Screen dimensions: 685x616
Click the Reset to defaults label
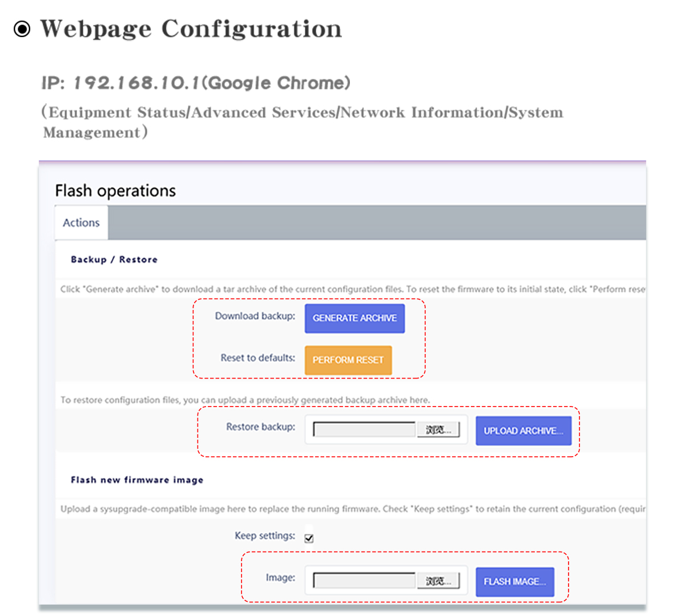tap(258, 358)
